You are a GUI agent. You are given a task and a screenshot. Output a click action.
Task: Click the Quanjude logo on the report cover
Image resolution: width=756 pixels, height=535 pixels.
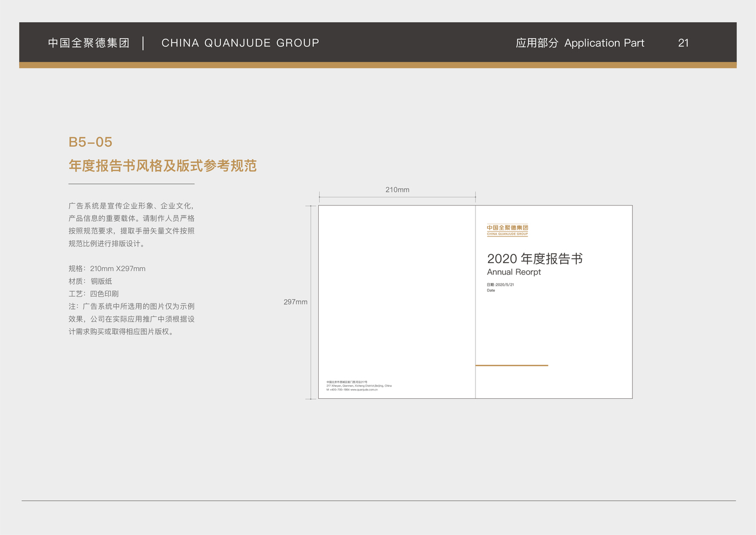click(x=508, y=230)
